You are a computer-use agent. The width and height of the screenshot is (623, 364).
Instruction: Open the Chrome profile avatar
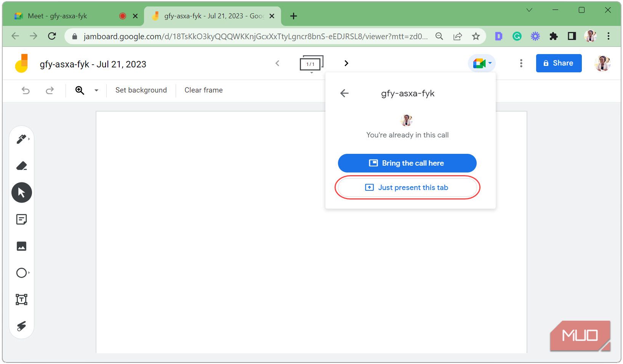click(x=590, y=36)
